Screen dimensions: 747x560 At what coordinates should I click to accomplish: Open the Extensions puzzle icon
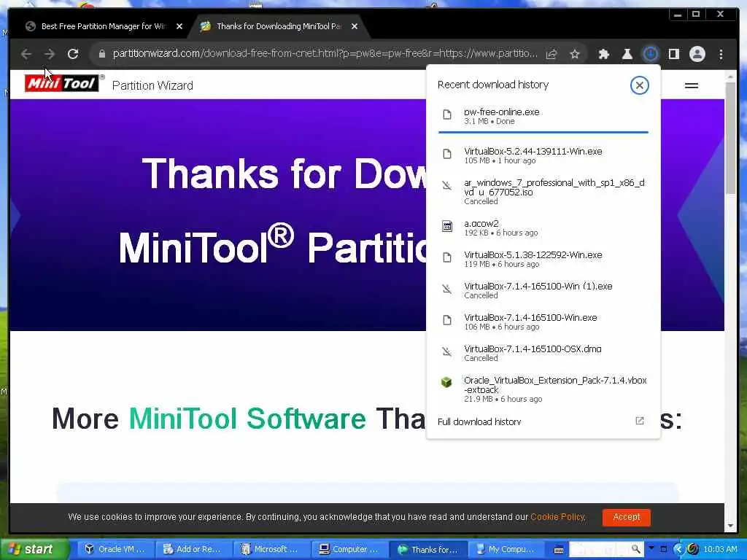[x=603, y=54]
